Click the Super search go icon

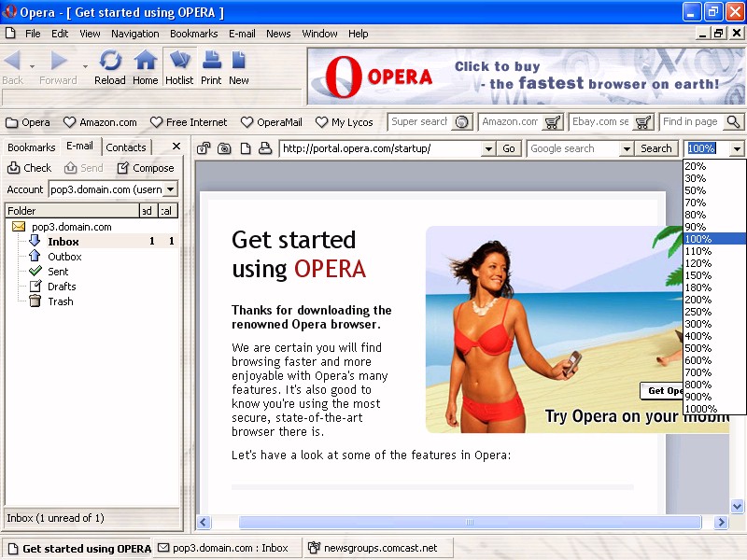pos(461,122)
